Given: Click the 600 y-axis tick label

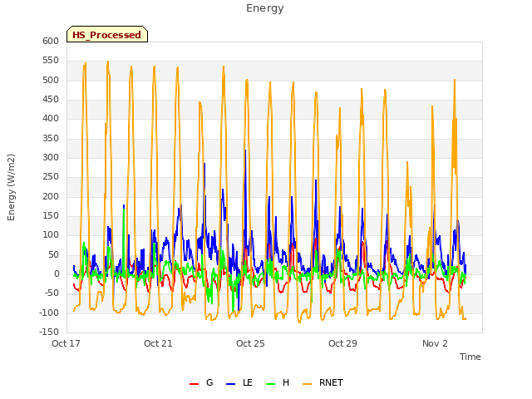Looking at the screenshot, I should pos(51,41).
